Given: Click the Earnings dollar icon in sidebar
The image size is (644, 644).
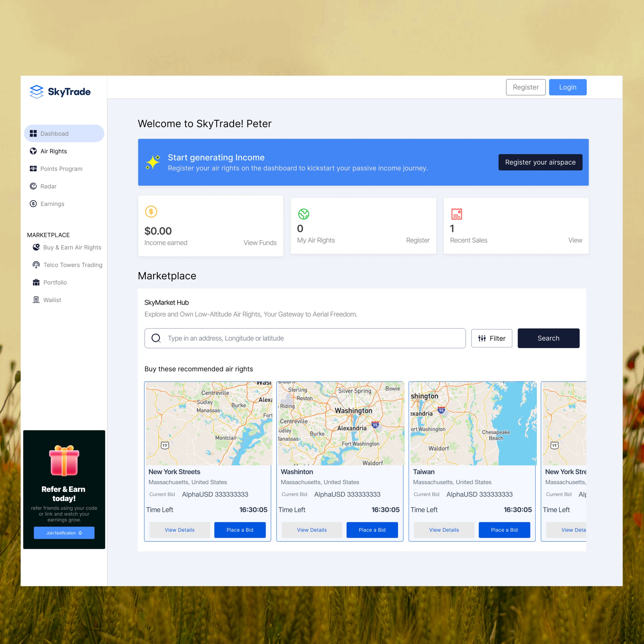Looking at the screenshot, I should (33, 204).
